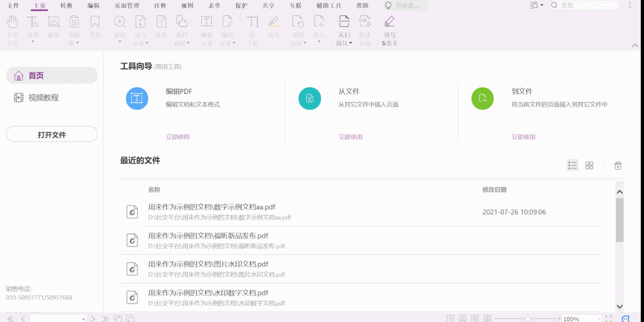Click file icon beside 福昕新品发布.pdf
Viewport: 644px width, 322px height.
tap(133, 240)
